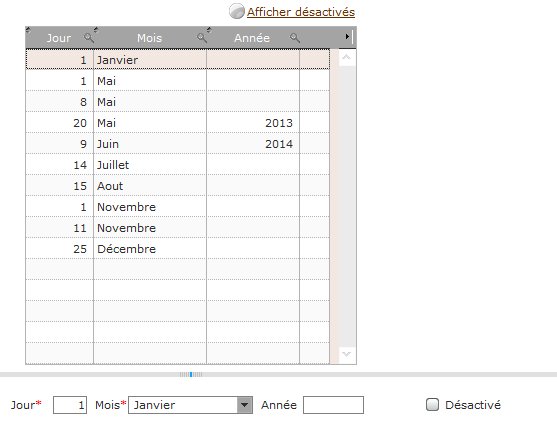Click the magnifier icon in Mois column
Screen dimensions: 557x428
(x=202, y=38)
